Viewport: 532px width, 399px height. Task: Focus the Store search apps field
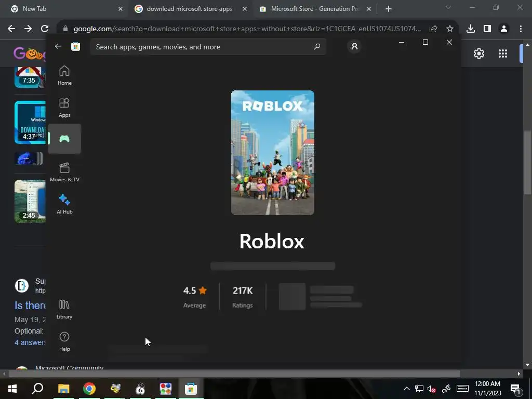pos(208,47)
